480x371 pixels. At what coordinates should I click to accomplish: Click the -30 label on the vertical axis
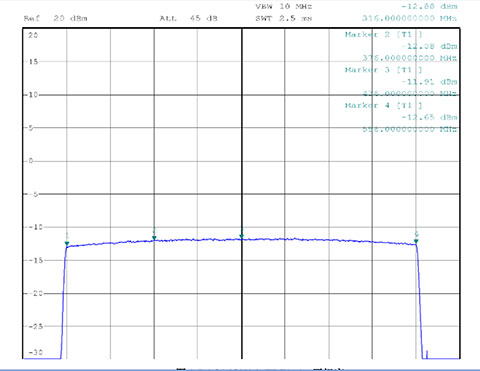coord(36,352)
